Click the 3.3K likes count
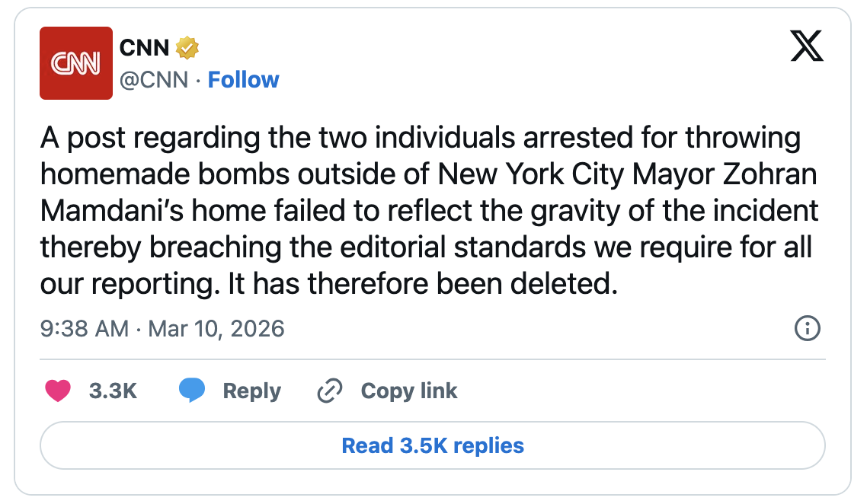Viewport: 867px width, 504px height. [113, 391]
